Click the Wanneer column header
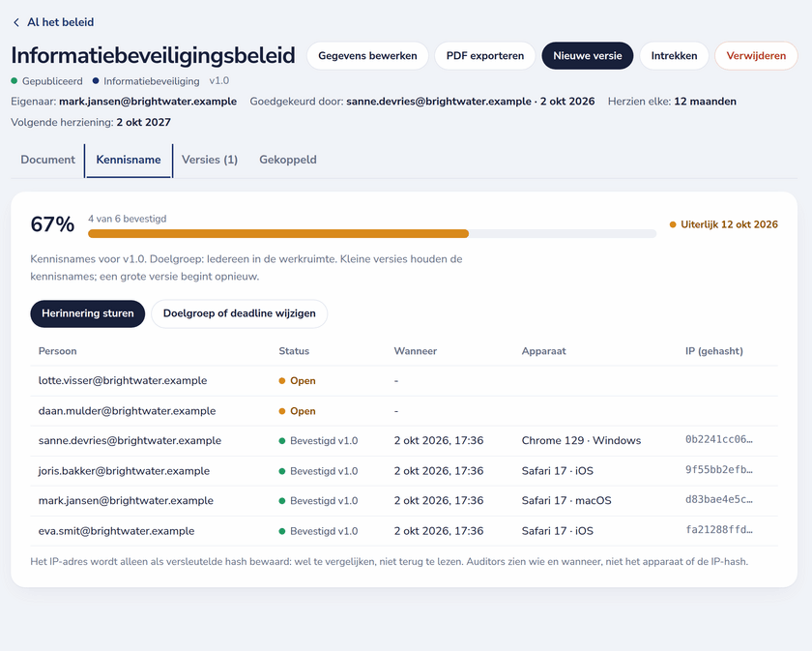Screen dimensions: 812x651 416,351
